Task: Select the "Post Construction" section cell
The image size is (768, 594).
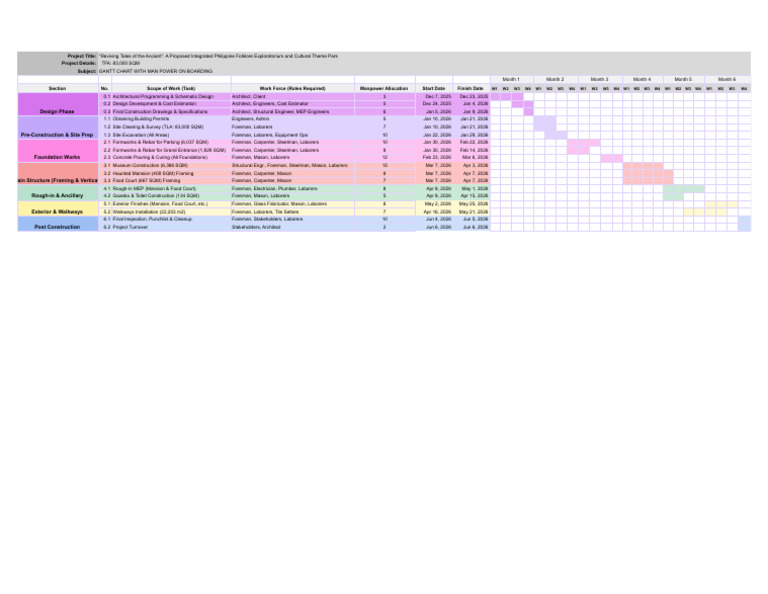Action: pos(58,224)
